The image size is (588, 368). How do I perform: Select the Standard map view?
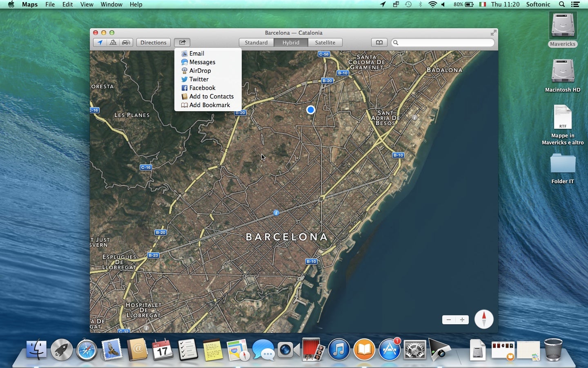[256, 43]
